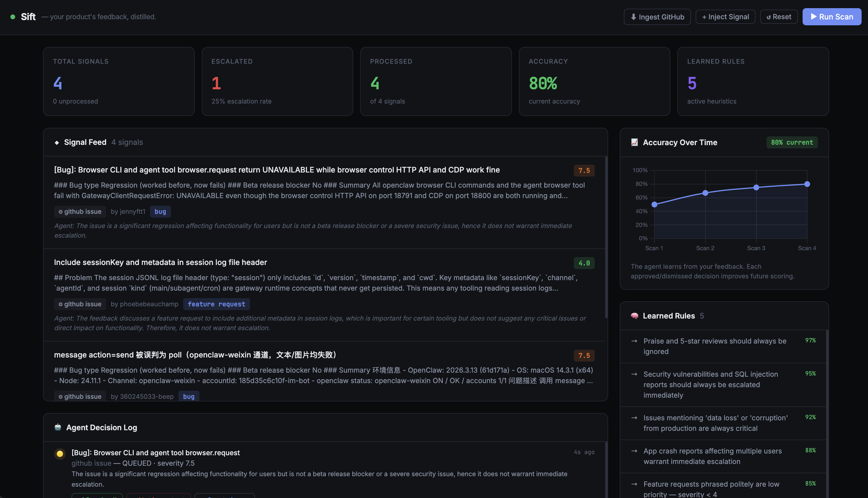
Task: Click the arrow icon beside the Praise rule
Action: 634,341
